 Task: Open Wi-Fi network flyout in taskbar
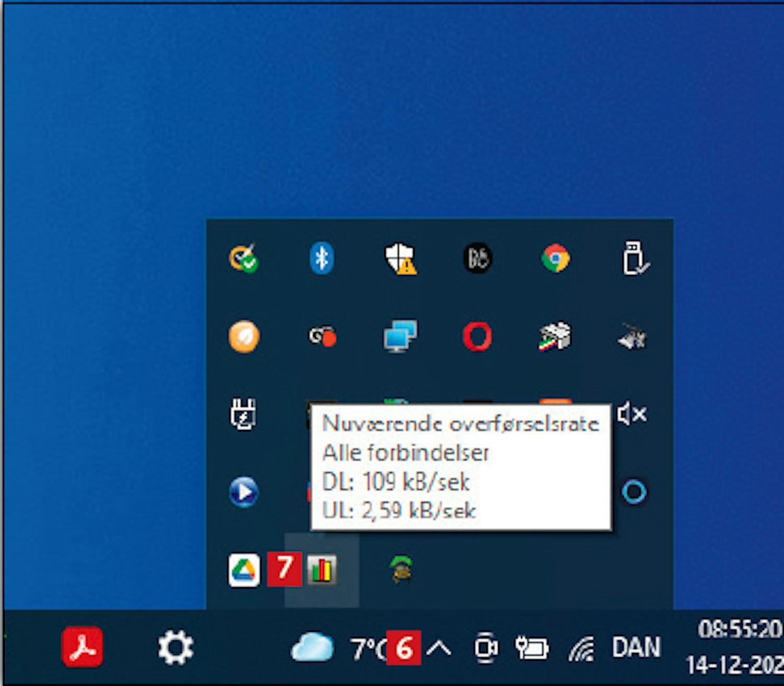coord(581,649)
